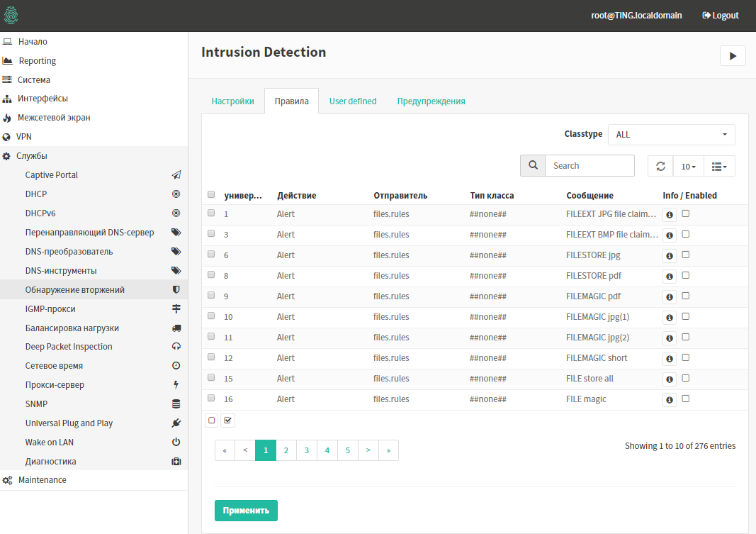
Task: Click the TING logo in top bar
Action: 11,15
